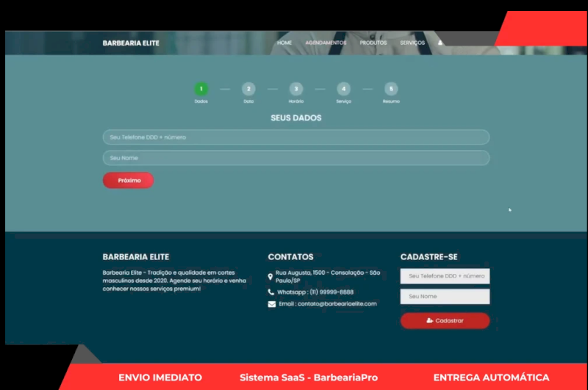Open AGENDAMENTOS menu item
The image size is (588, 390).
[326, 43]
